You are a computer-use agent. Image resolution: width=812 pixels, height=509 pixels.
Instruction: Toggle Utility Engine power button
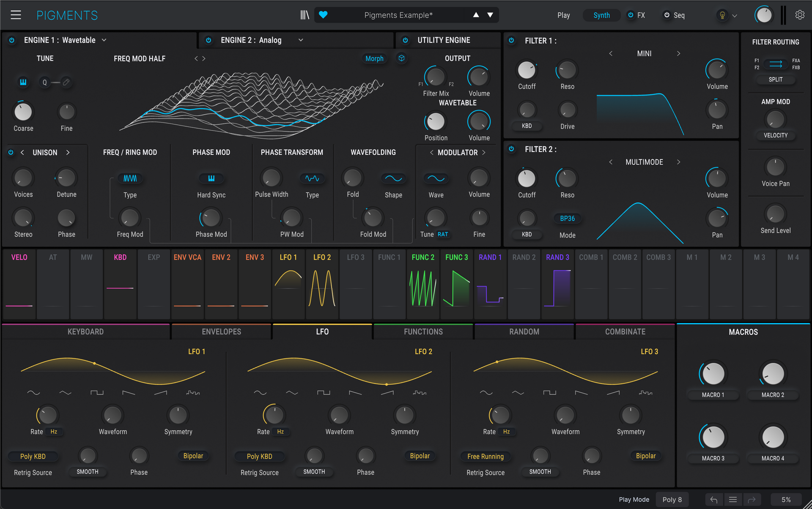[405, 40]
